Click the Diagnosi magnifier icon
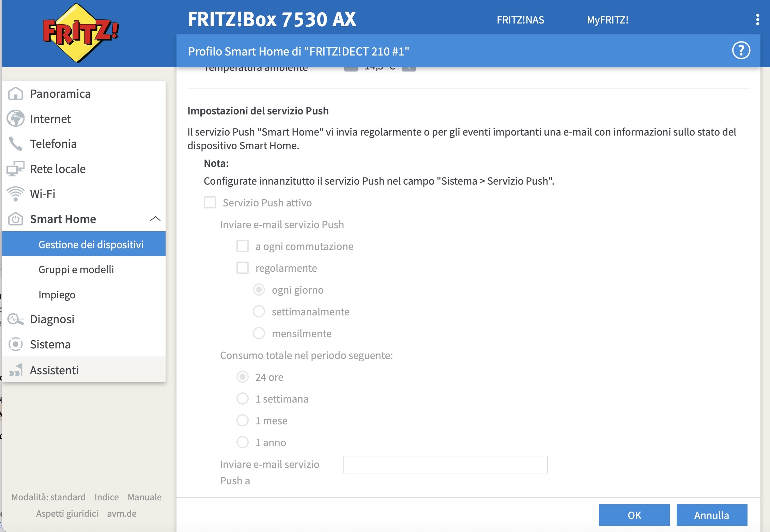Screen dimensions: 770x532 click(x=16, y=319)
